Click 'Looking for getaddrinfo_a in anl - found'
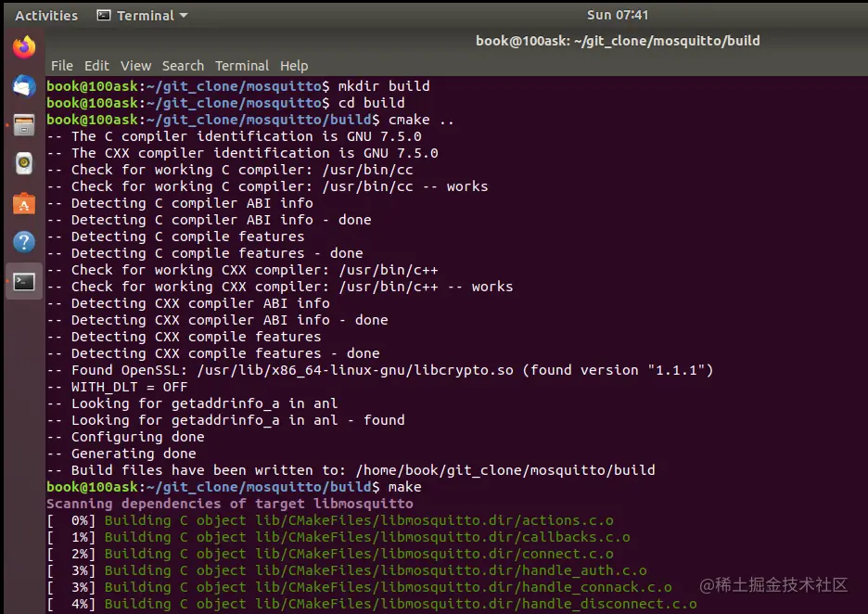This screenshot has height=614, width=868. click(225, 420)
